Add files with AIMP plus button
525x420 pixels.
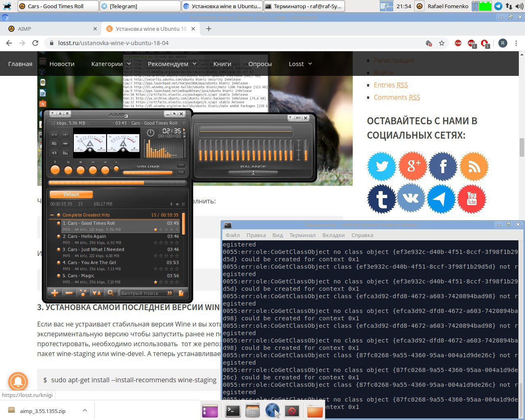click(55, 293)
